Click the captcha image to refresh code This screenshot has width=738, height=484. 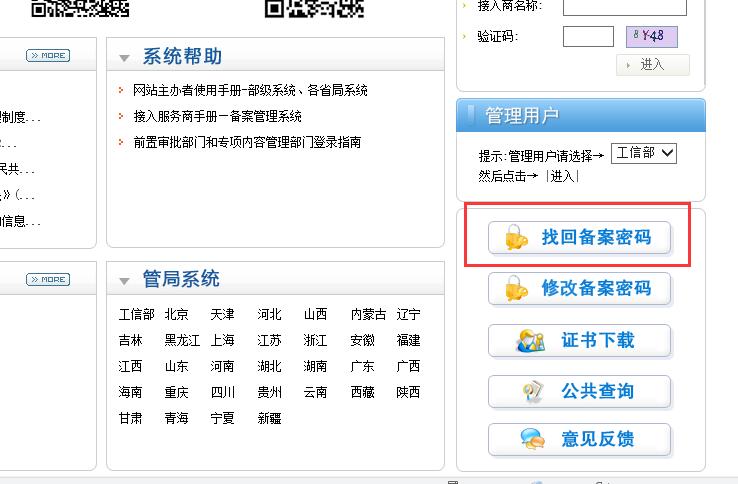click(652, 37)
